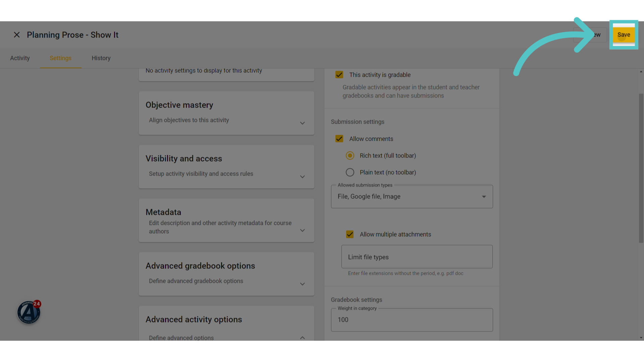Toggle Allow multiple attachments checkbox
Image resolution: width=644 pixels, height=362 pixels.
pyautogui.click(x=350, y=234)
